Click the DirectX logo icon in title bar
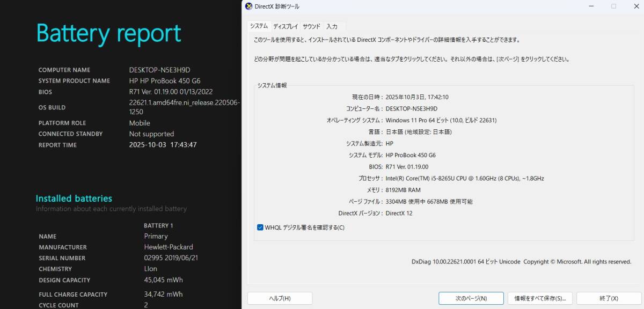Screen dimensions: 644x309 click(x=248, y=6)
